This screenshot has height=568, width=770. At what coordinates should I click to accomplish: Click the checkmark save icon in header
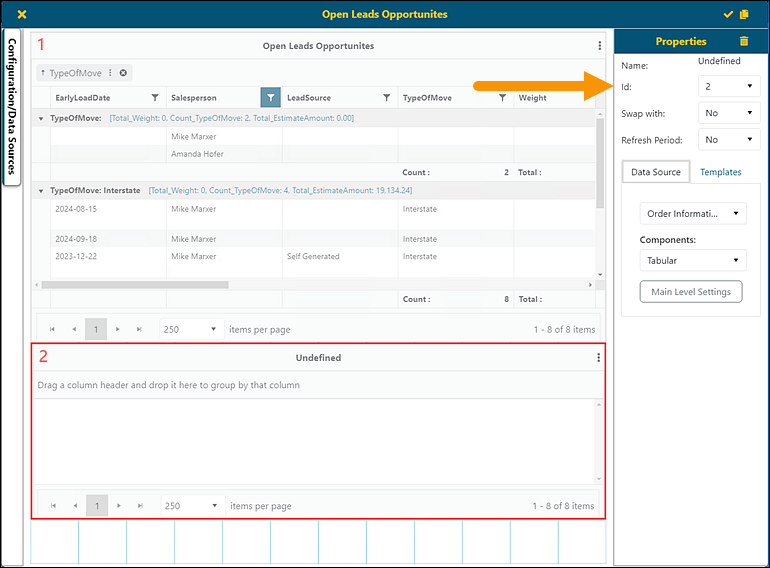pos(728,15)
